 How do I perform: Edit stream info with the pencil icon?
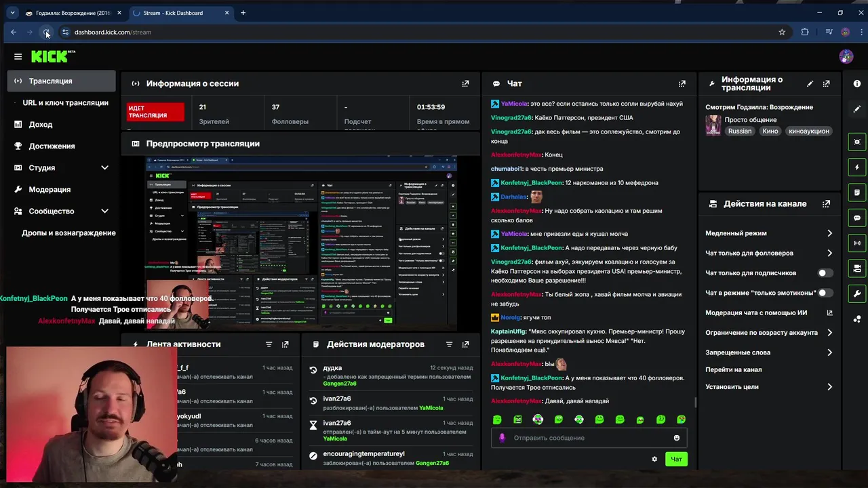point(810,83)
